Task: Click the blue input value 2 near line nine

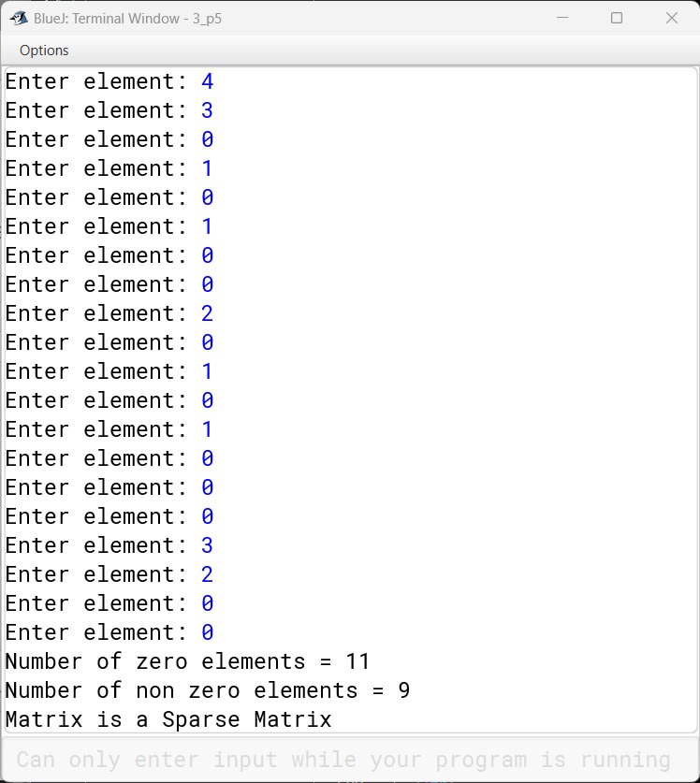Action: pyautogui.click(x=207, y=313)
